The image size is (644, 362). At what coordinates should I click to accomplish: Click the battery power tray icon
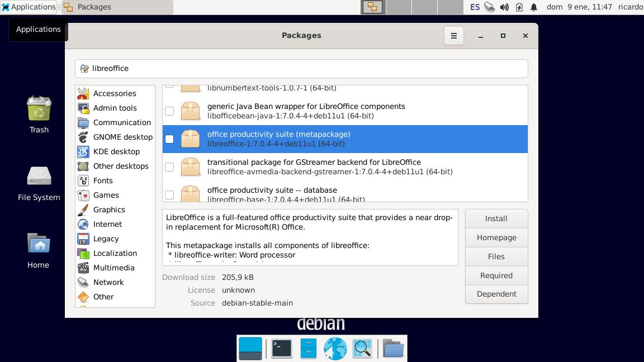click(x=519, y=7)
